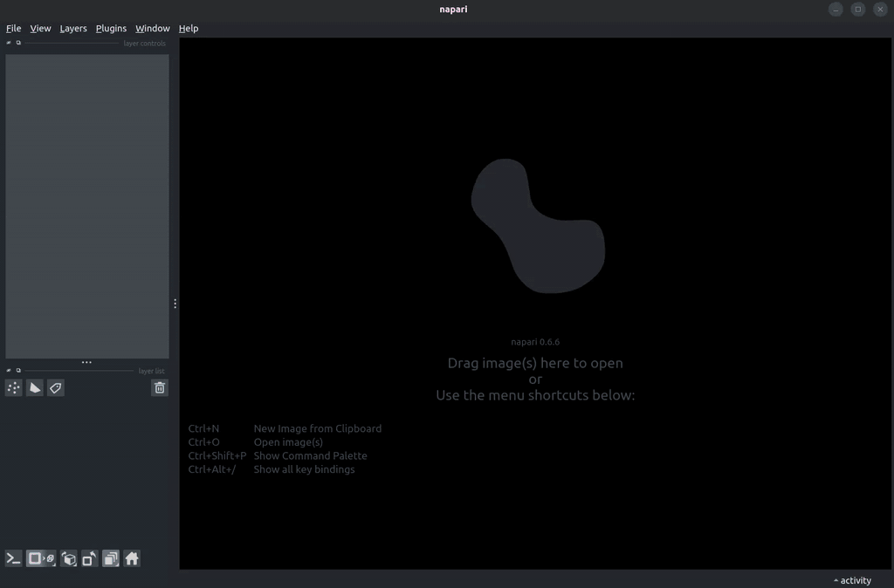Roll dimensions order with cube icon
Image resolution: width=894 pixels, height=588 pixels.
click(x=69, y=558)
